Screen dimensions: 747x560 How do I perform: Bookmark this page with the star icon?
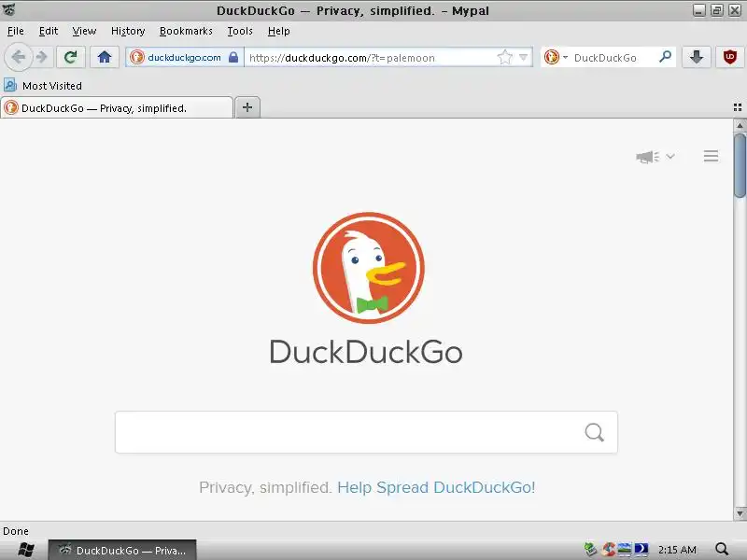point(504,58)
